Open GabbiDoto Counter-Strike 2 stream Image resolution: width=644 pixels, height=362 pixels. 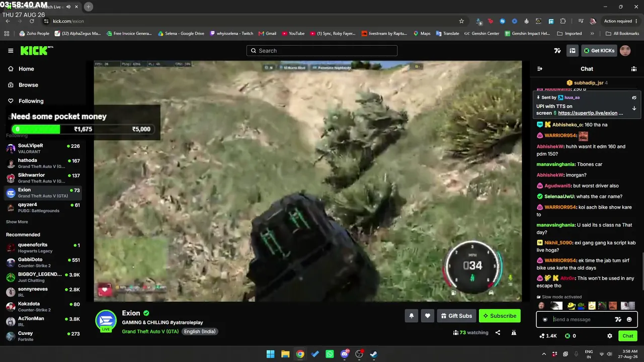coord(42,262)
